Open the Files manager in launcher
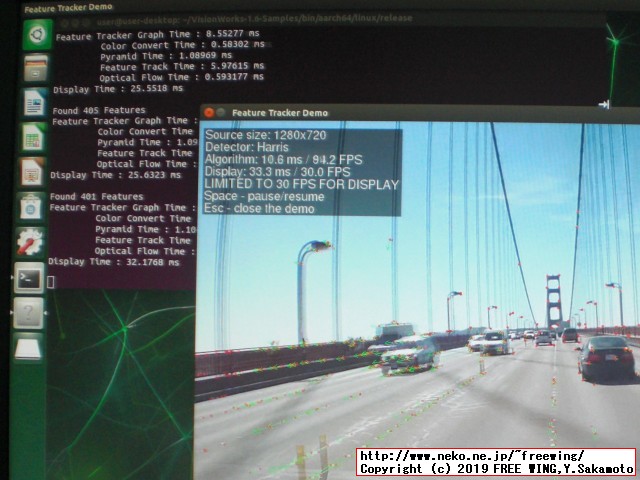The image size is (640, 480). pyautogui.click(x=36, y=69)
